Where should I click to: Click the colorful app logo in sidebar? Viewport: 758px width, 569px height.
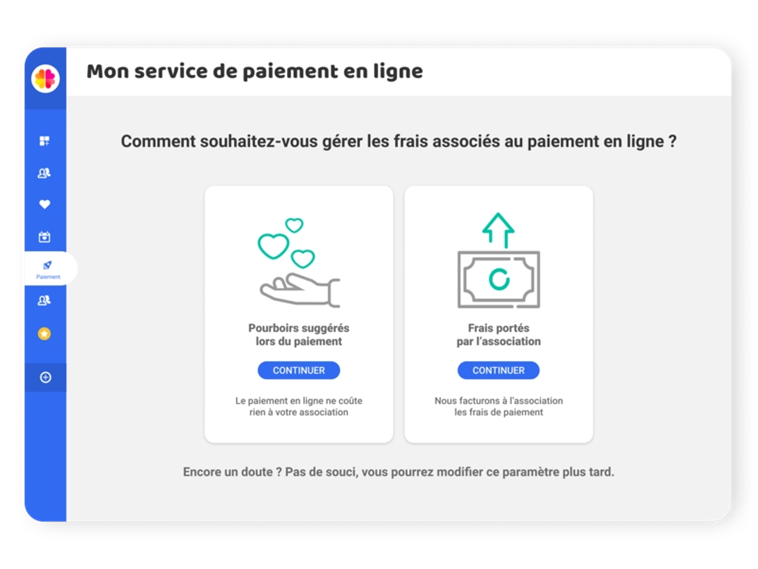(45, 78)
